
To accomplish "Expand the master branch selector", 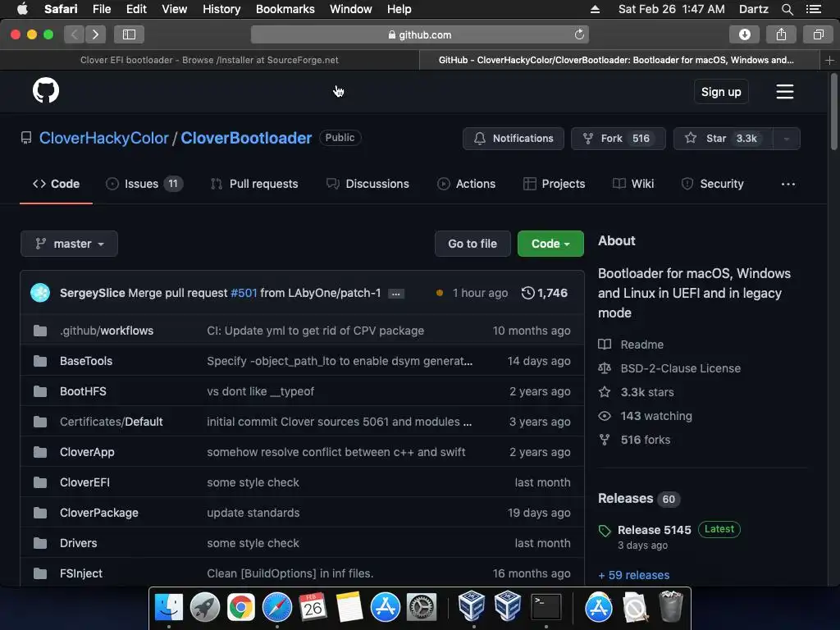I will coord(69,244).
